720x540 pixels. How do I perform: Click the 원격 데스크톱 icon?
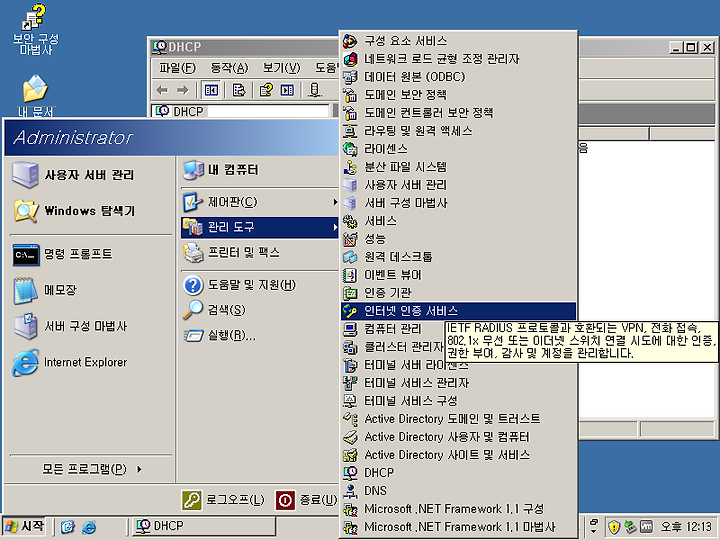tap(350, 257)
